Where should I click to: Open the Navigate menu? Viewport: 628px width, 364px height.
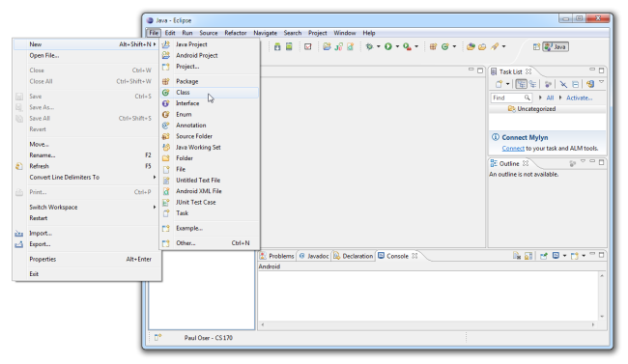[x=265, y=33]
